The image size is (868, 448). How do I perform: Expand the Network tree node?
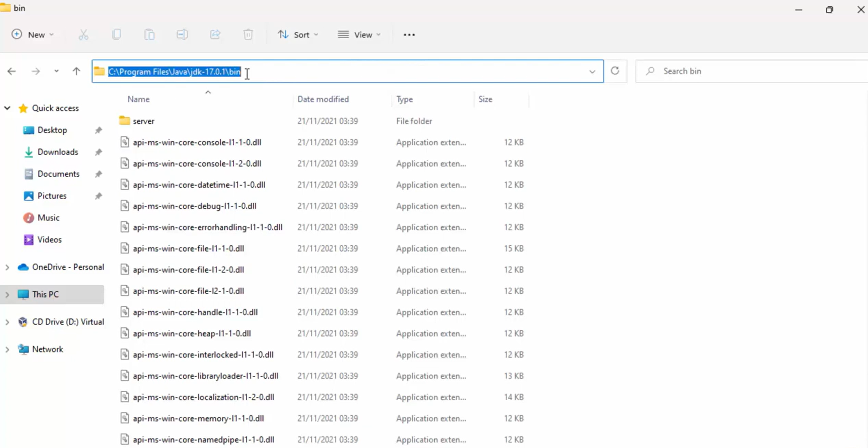point(7,349)
